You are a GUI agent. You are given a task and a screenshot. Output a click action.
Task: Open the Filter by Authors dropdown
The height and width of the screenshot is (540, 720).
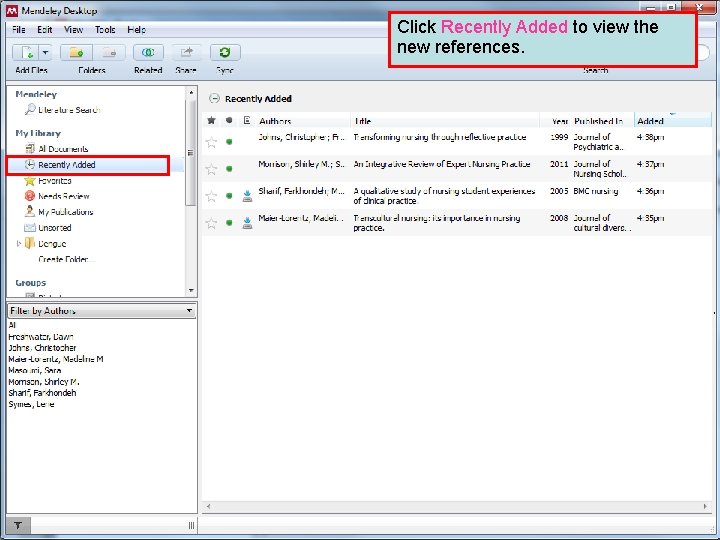101,311
